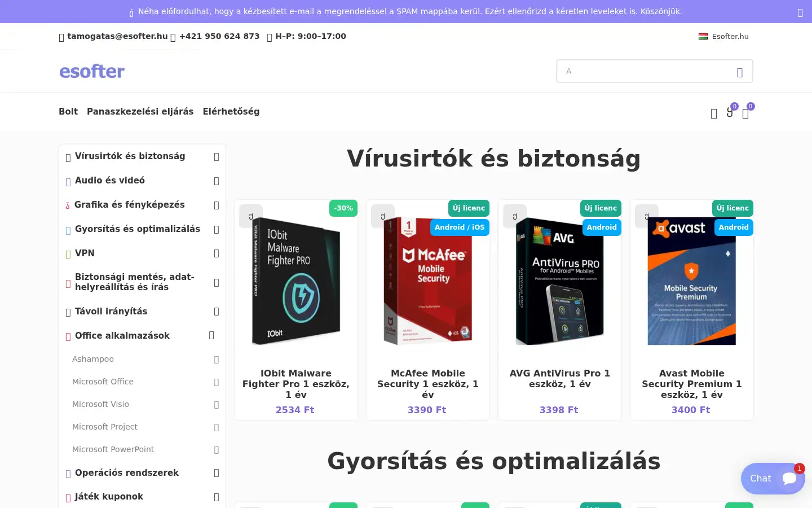
Task: Focus the product search input field
Action: tap(646, 71)
